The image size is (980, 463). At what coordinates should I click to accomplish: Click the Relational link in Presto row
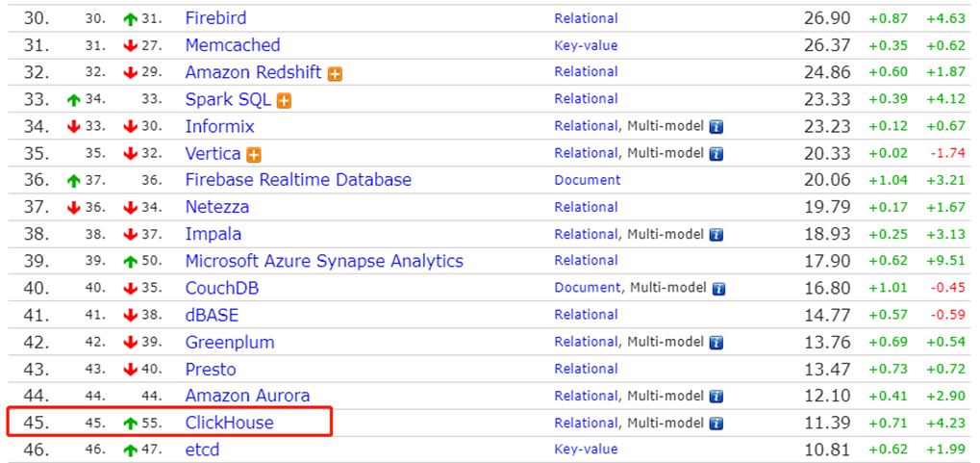[x=586, y=370]
